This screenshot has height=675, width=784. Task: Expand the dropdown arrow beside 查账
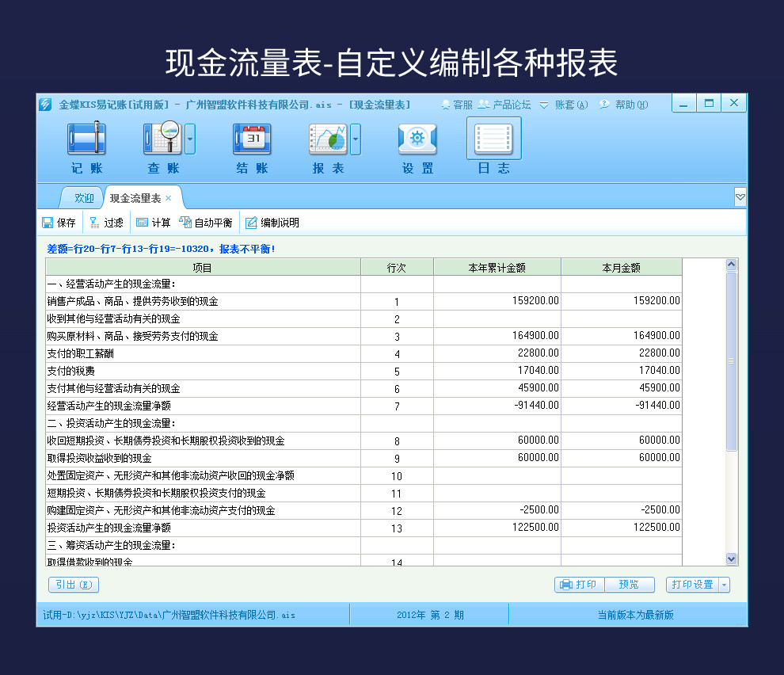click(x=190, y=139)
